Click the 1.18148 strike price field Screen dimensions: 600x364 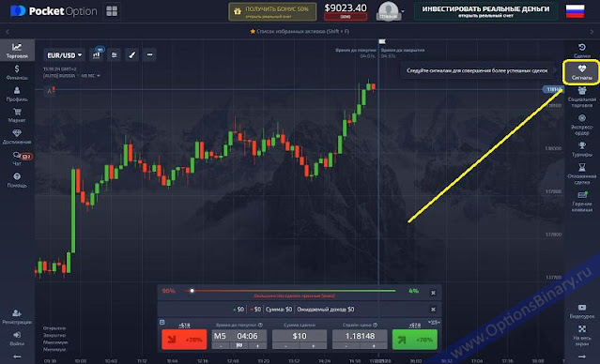[360, 336]
